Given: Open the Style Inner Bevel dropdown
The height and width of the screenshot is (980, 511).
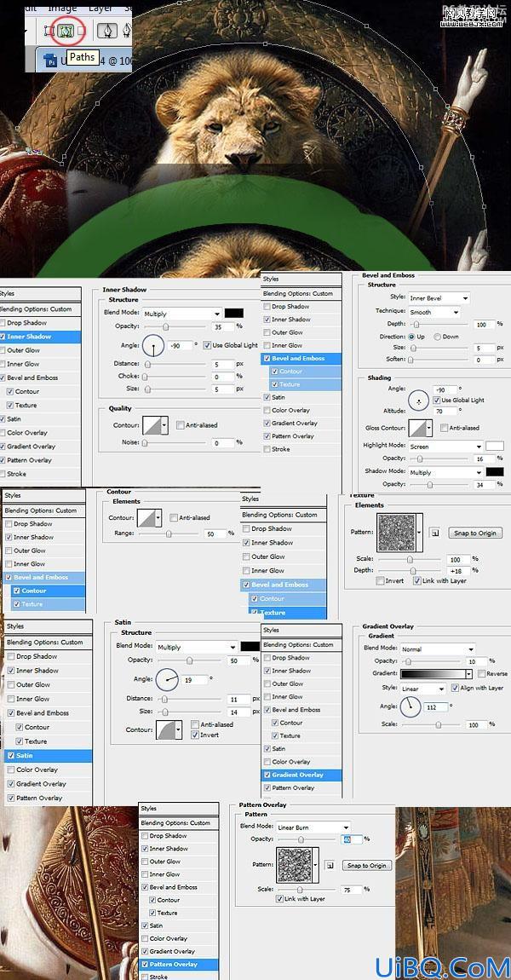Looking at the screenshot, I should tap(439, 298).
